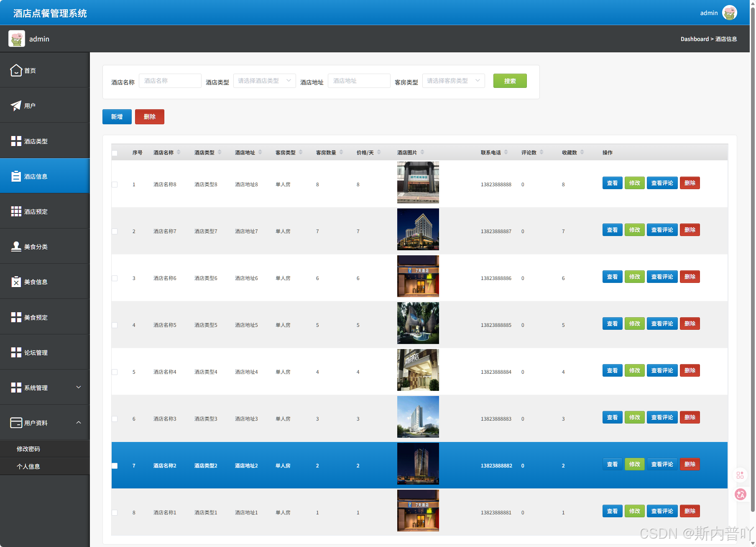
Task: Click the home icon beside 首页
Action: click(x=16, y=70)
